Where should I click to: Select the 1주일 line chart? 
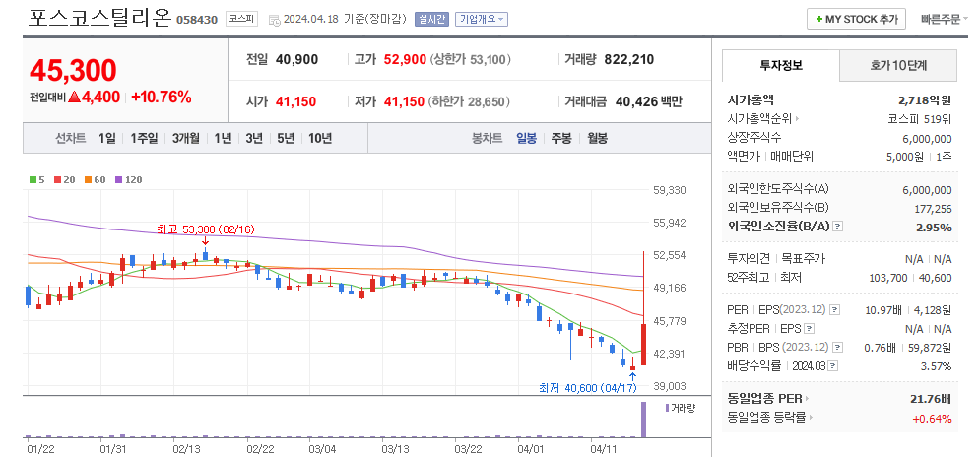coord(145,138)
